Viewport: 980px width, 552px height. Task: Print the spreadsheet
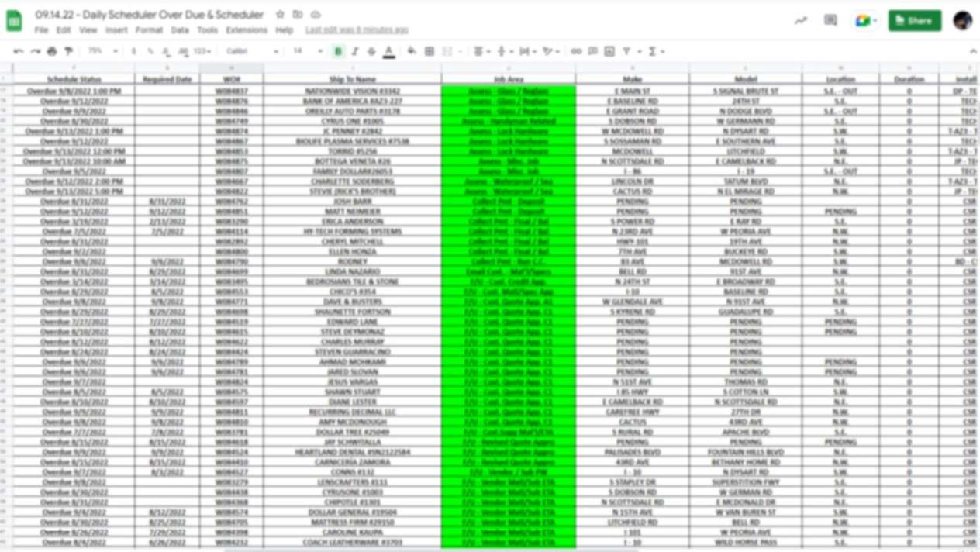point(52,51)
